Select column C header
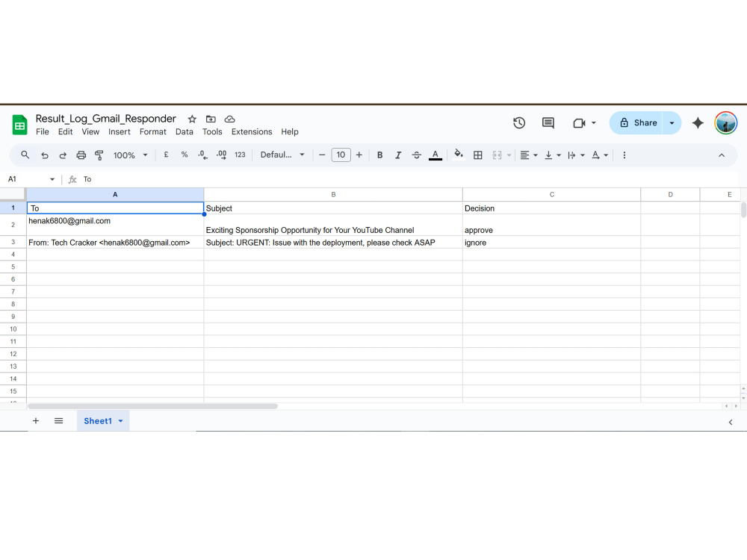Image resolution: width=747 pixels, height=560 pixels. 552,194
